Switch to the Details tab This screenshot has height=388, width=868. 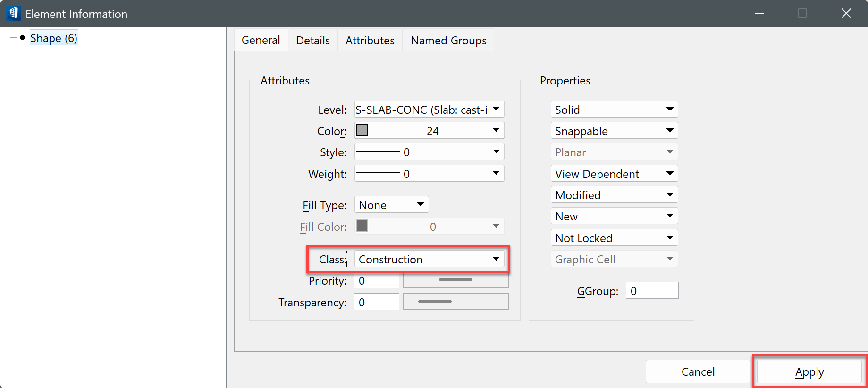pos(312,41)
